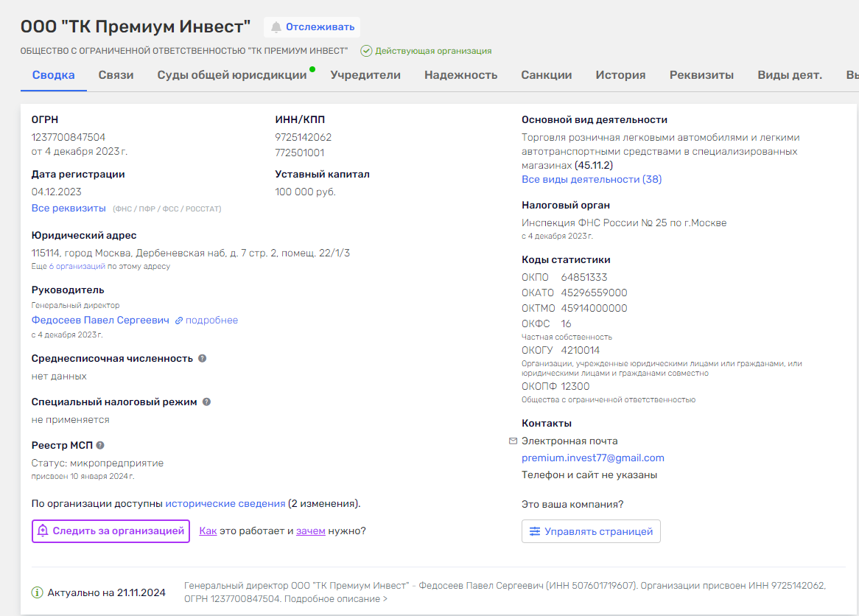This screenshot has width=859, height=616.
Task: Open the исторические сведения link
Action: click(x=225, y=504)
